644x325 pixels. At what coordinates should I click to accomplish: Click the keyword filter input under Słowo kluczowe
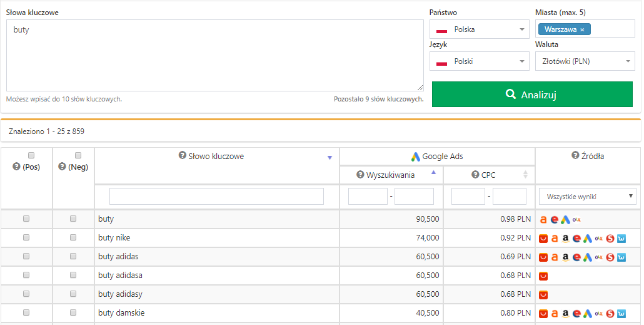[x=216, y=197]
